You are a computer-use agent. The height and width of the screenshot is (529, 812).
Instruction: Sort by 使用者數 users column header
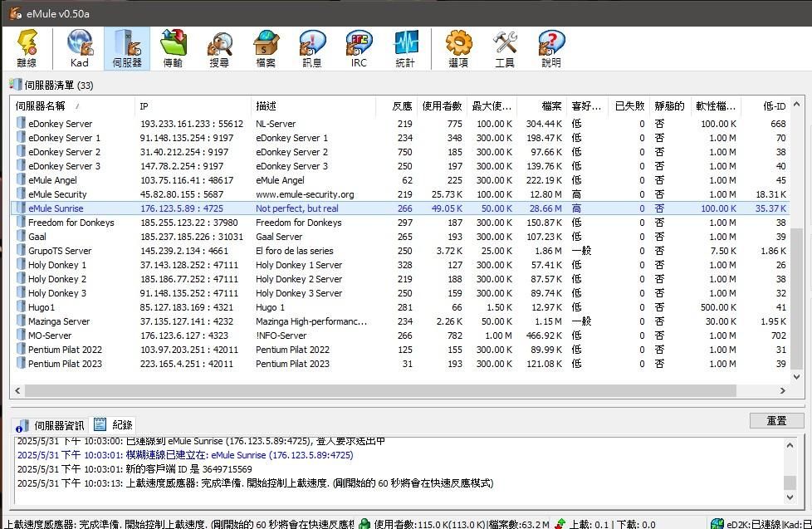click(443, 106)
